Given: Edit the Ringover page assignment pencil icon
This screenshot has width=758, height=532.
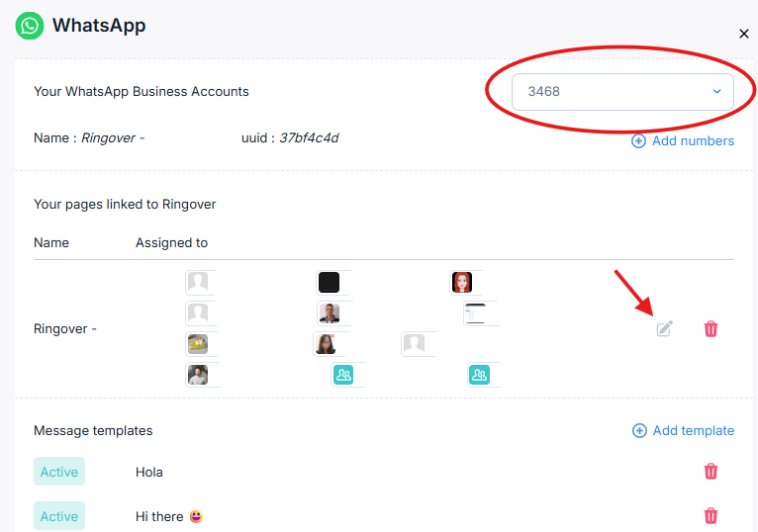Looking at the screenshot, I should [x=664, y=328].
